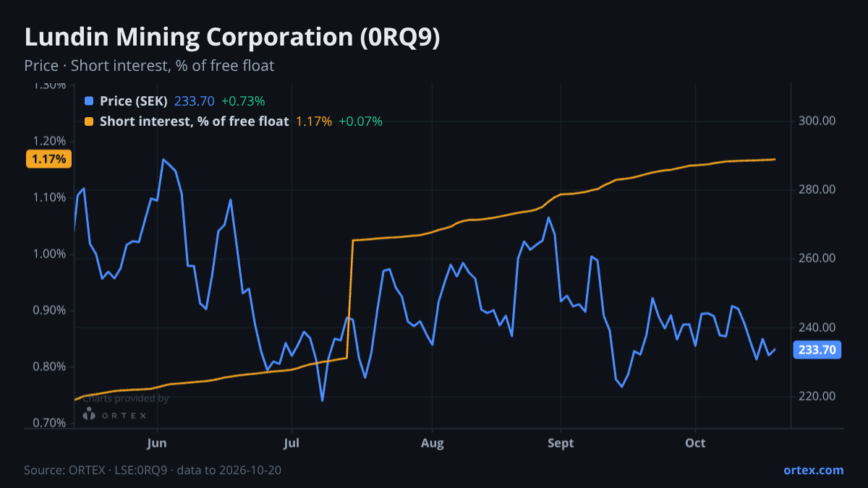Click the Short interest, % of free float legend label

point(194,121)
